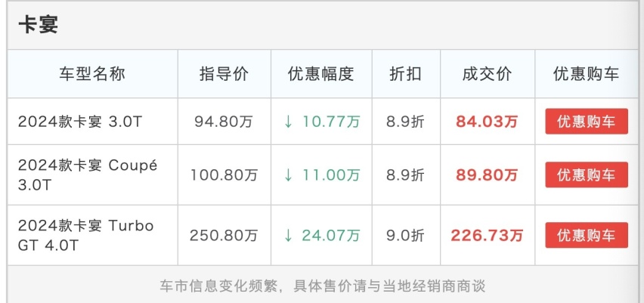Viewport: 644px width, 303px height.
Task: Click the discount amount 10.77万
Action: click(x=321, y=122)
